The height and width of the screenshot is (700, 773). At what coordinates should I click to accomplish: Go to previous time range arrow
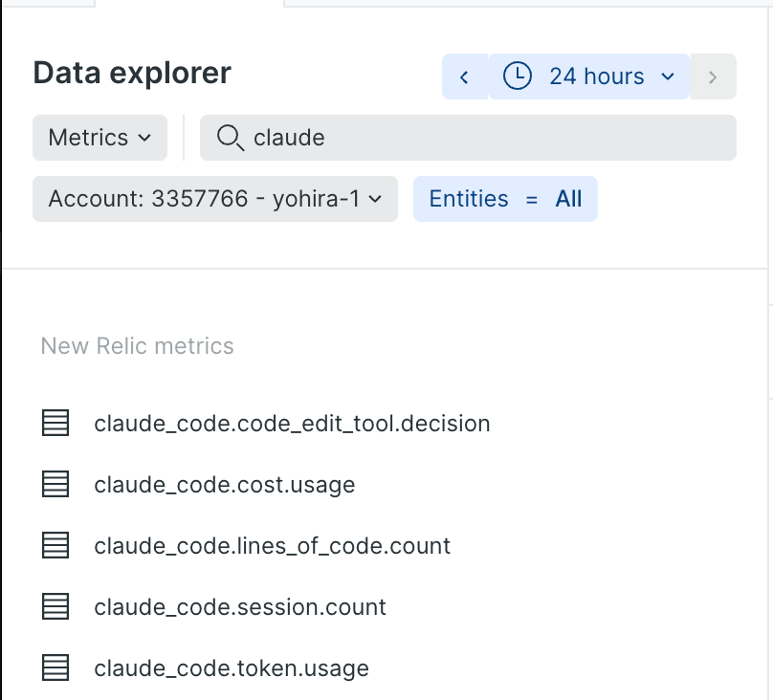point(464,77)
